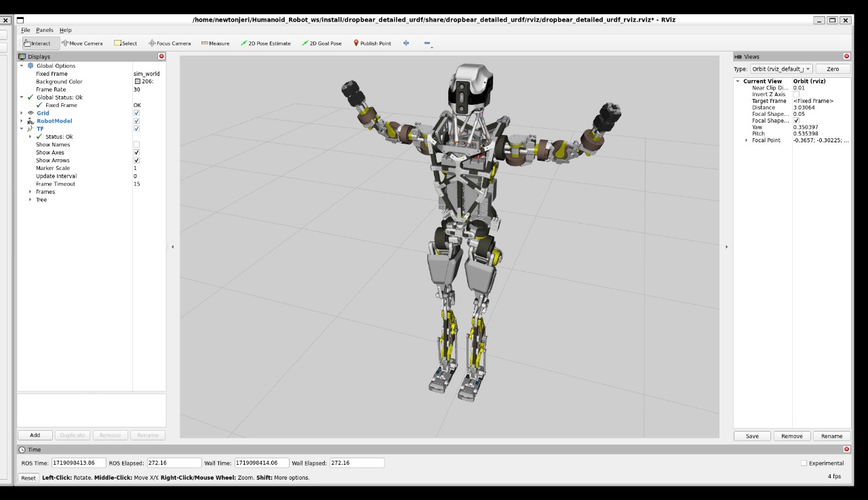868x500 pixels.
Task: Click the Focus Camera tool
Action: click(170, 43)
